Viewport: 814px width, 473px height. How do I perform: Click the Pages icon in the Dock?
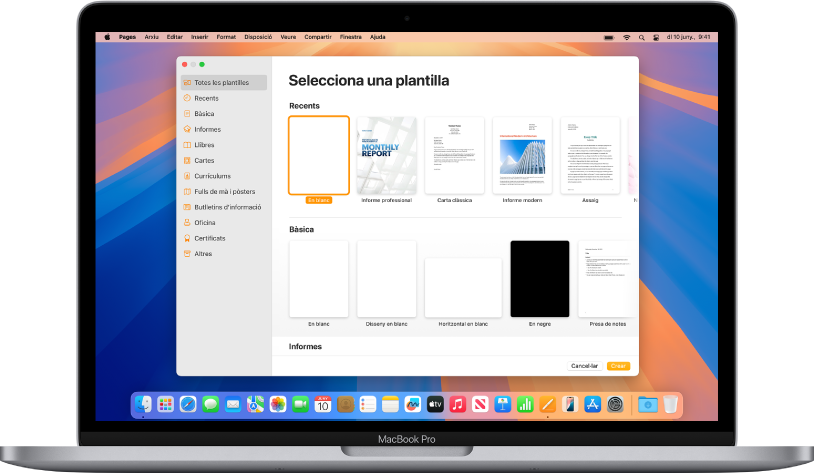point(547,404)
